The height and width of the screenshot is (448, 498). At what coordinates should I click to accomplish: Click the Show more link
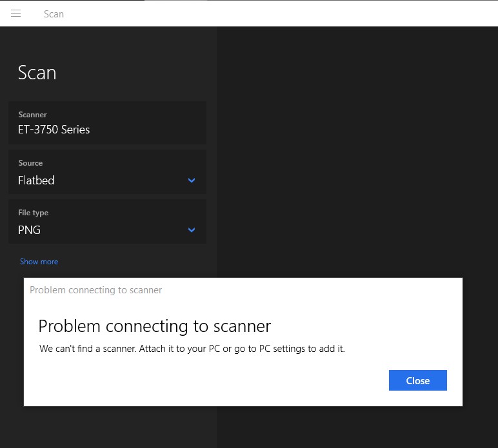click(x=39, y=262)
